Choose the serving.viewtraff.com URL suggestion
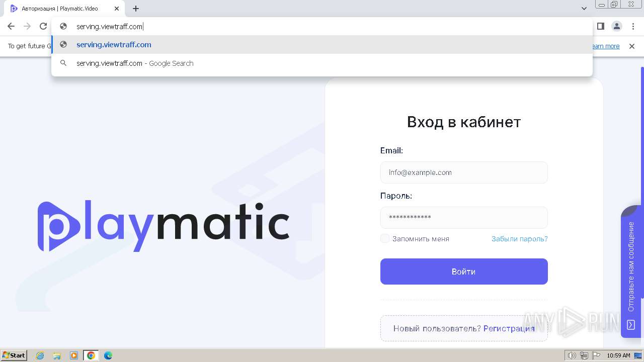 [x=322, y=45]
